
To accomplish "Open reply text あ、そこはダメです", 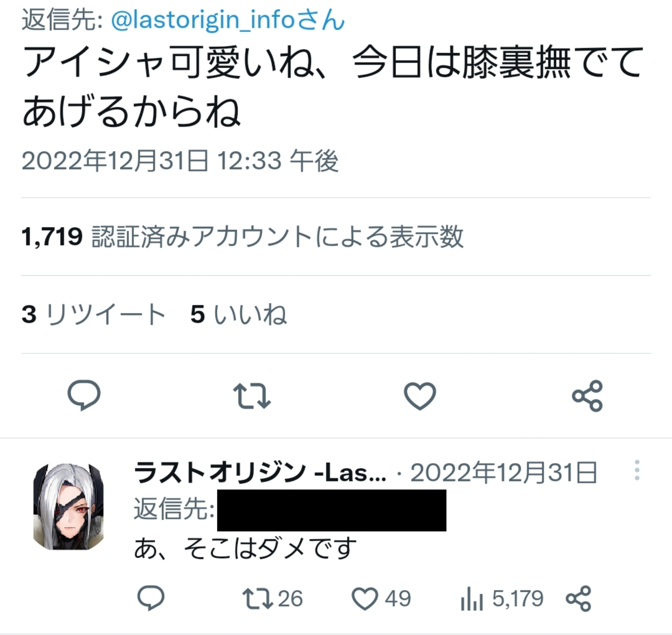I will (x=245, y=548).
